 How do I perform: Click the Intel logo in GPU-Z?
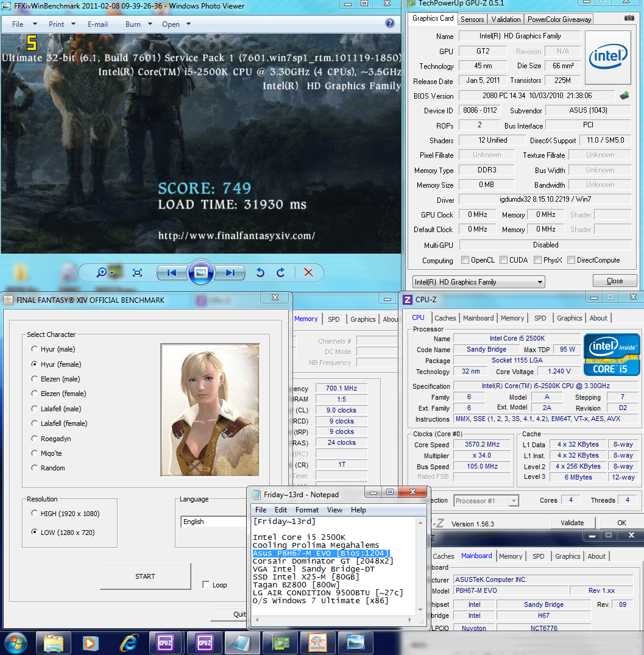608,57
